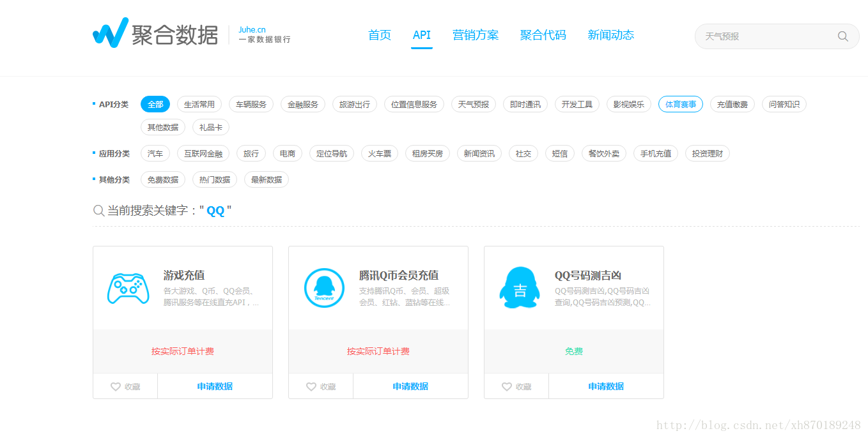868x438 pixels.
Task: Open the QQ号码测吉凶 card title
Action: [x=588, y=275]
